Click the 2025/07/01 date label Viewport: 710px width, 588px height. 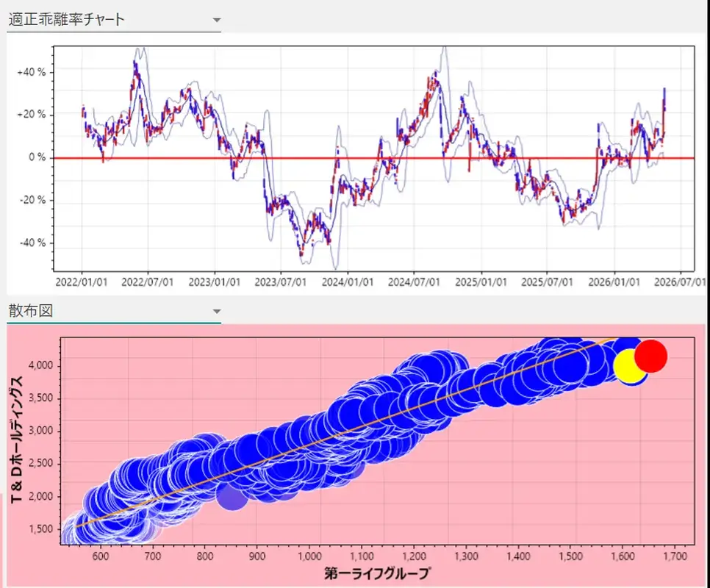[x=547, y=282]
